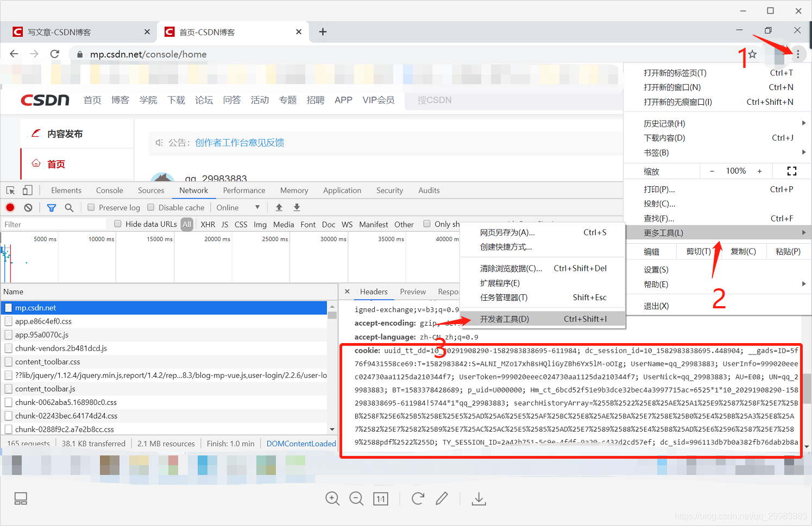The height and width of the screenshot is (526, 812).
Task: Focus the 搜CSDN search box
Action: pyautogui.click(x=513, y=100)
